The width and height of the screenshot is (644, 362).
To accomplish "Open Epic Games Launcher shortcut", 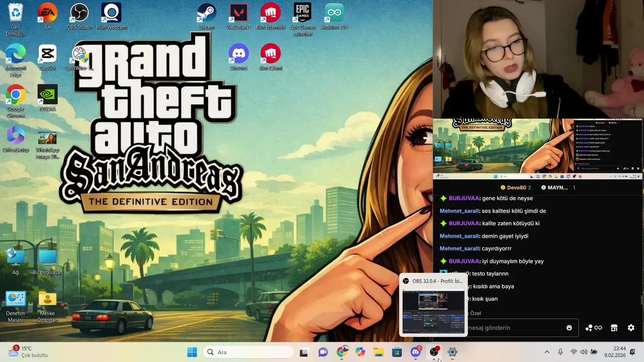I will 302,20.
